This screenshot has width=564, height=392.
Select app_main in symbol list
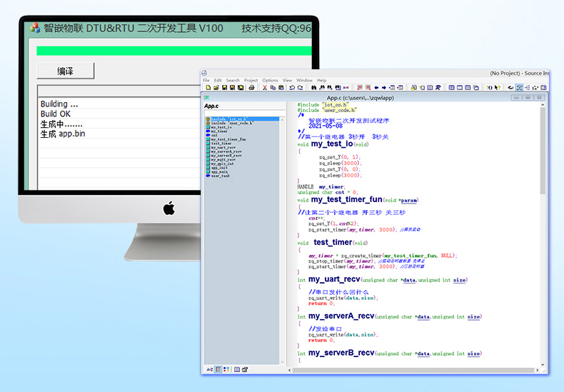219,171
